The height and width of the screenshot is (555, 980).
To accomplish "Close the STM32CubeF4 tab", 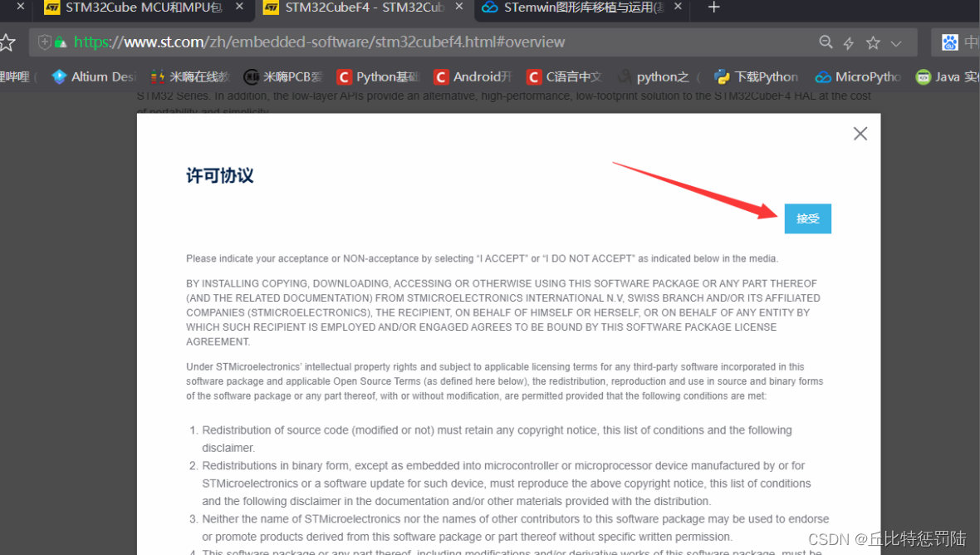I will (x=459, y=7).
